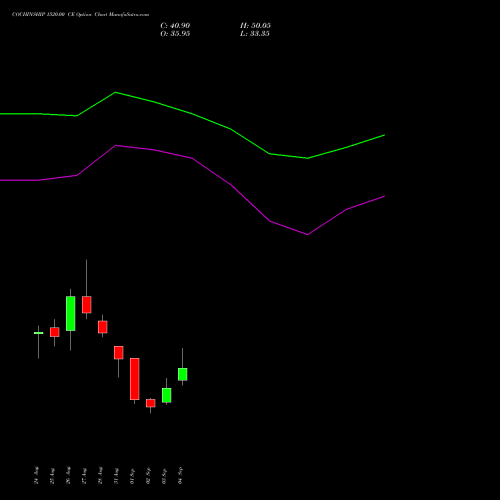Click the '26 Aug' date label

click(68, 475)
